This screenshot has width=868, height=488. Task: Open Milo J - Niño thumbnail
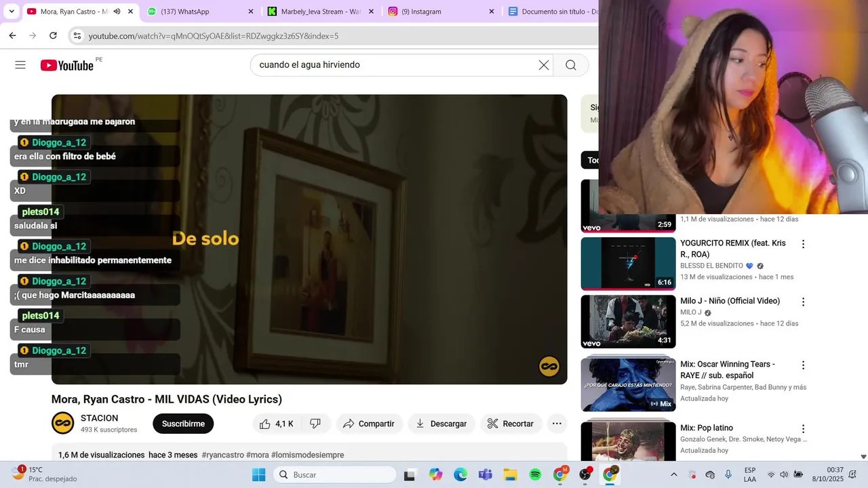(x=628, y=321)
